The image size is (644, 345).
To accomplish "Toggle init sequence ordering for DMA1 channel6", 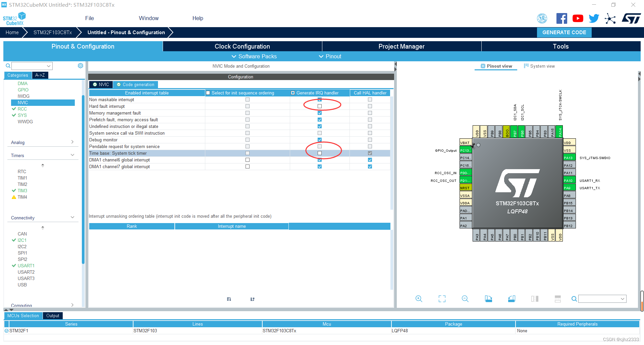I will (248, 160).
